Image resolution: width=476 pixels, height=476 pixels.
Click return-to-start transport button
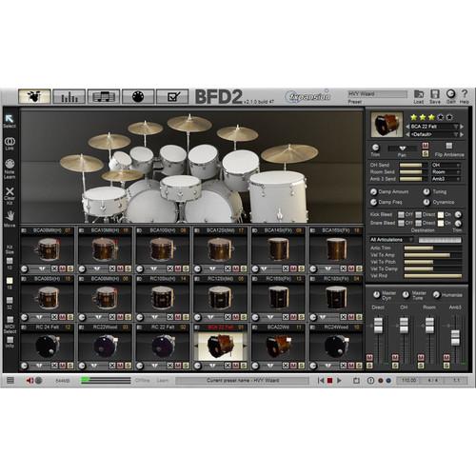321,380
